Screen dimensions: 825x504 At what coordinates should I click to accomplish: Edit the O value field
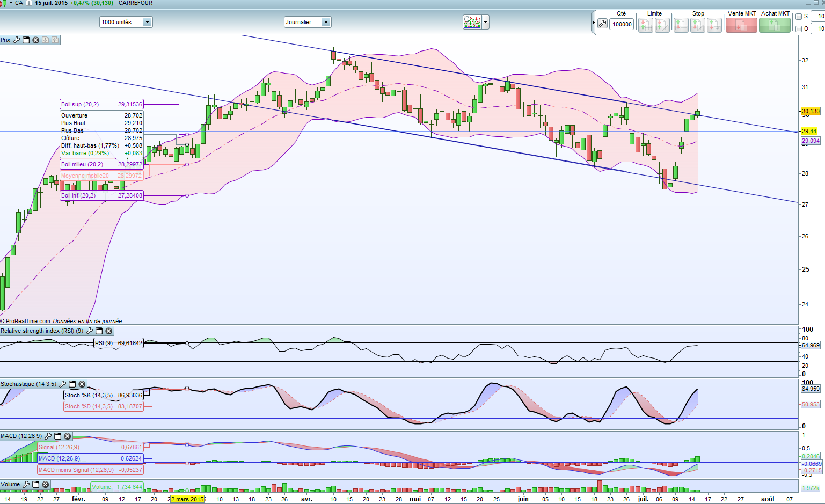coord(818,29)
